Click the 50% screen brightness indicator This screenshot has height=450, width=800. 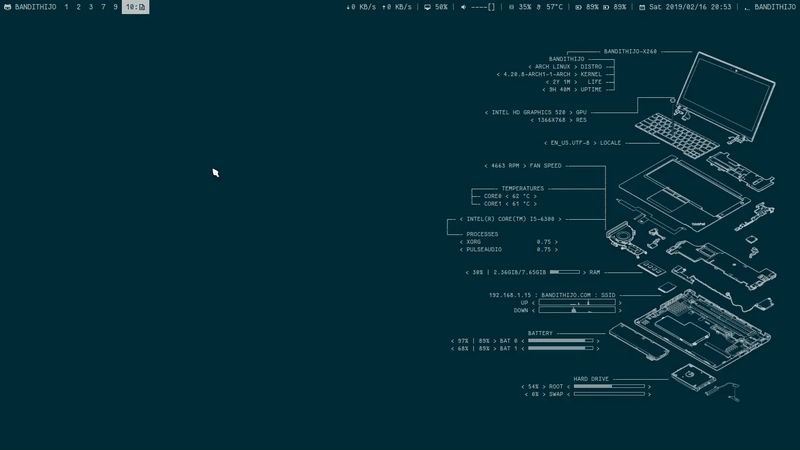[x=436, y=7]
